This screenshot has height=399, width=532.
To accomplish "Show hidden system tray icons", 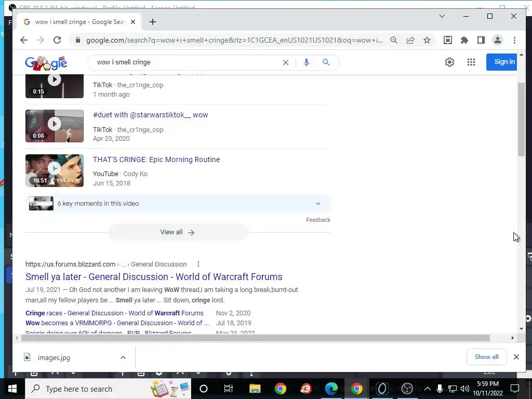I will coord(428,389).
